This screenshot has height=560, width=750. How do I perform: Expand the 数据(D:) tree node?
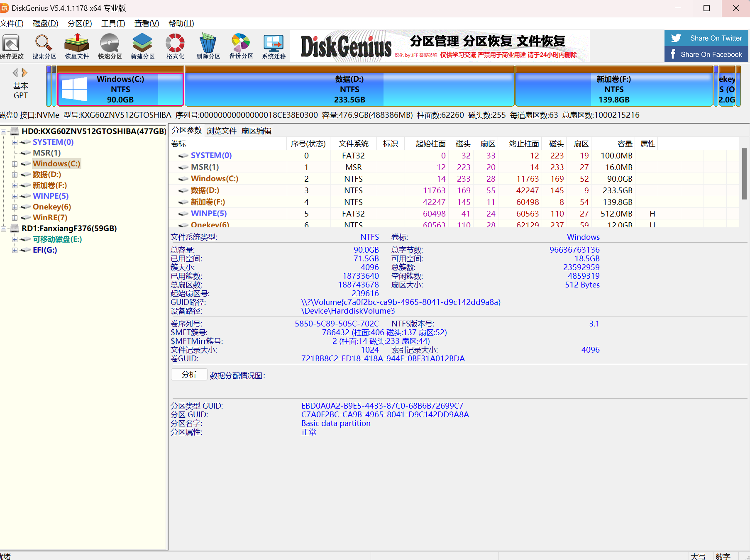coord(15,175)
